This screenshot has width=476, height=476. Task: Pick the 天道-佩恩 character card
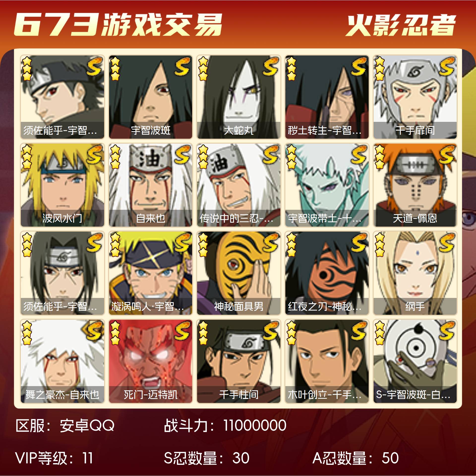point(415,185)
